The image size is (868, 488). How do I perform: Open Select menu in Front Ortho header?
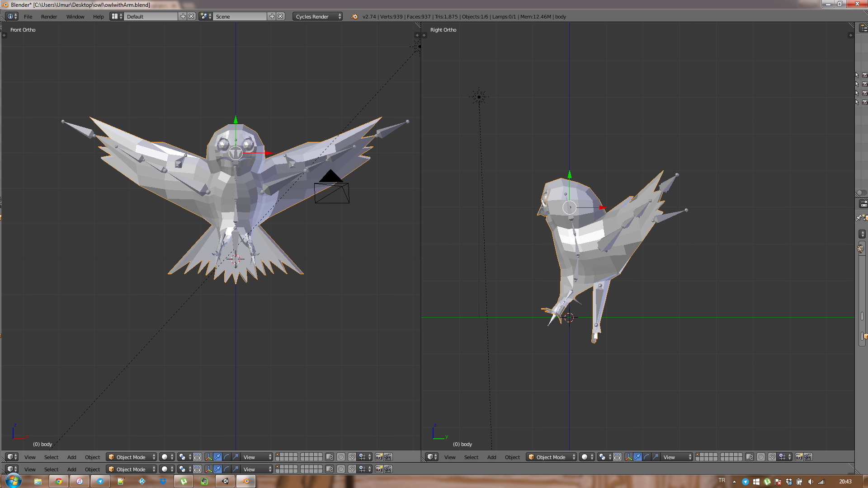pos(51,457)
